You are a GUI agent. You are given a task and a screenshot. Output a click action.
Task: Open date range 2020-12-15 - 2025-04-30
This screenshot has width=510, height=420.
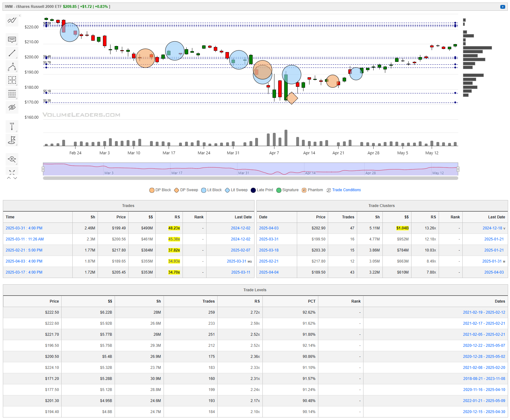[x=484, y=412]
